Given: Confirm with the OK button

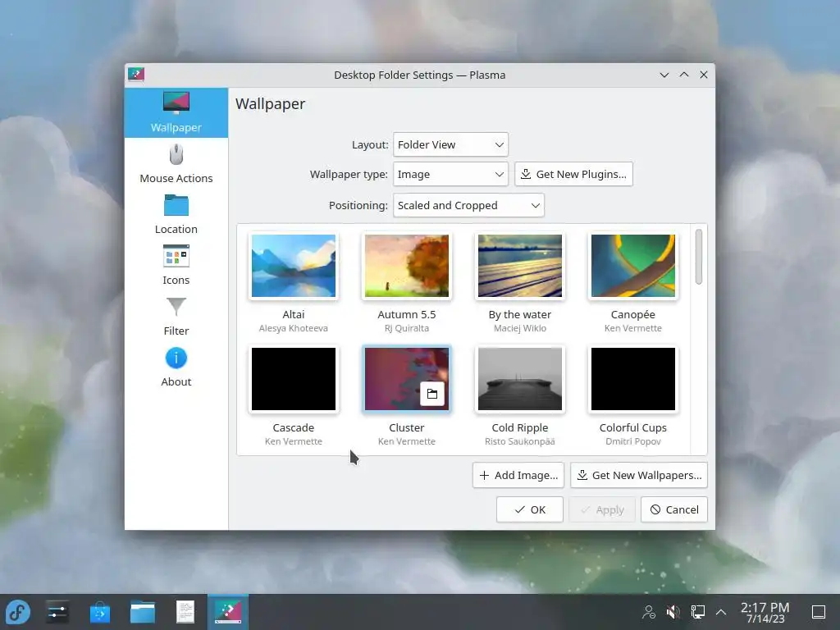Looking at the screenshot, I should 529,509.
